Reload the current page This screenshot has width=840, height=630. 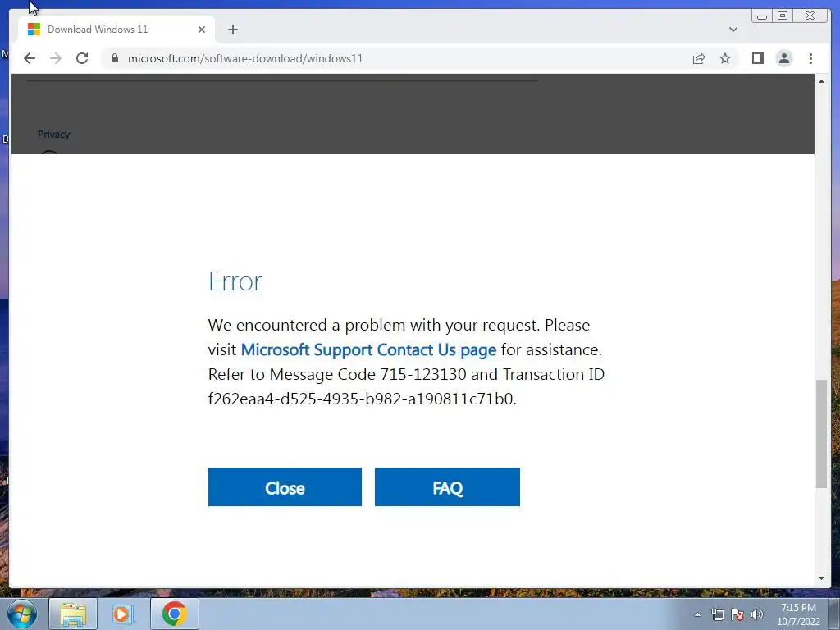82,58
